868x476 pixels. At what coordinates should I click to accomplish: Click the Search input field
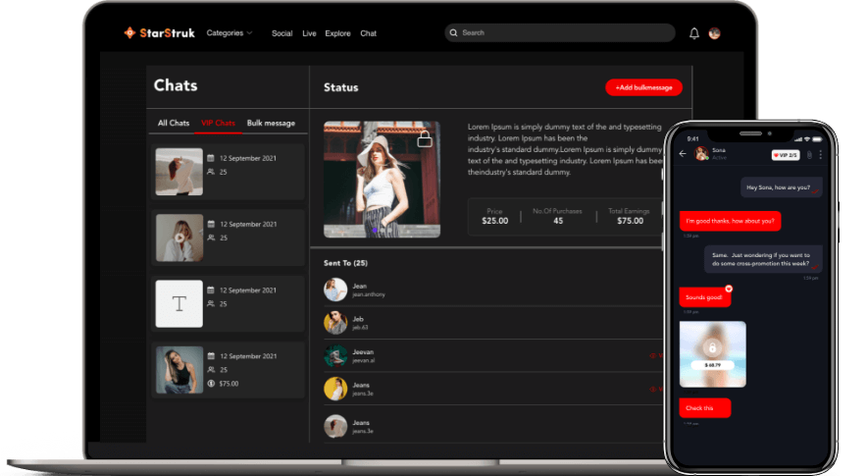pyautogui.click(x=560, y=32)
